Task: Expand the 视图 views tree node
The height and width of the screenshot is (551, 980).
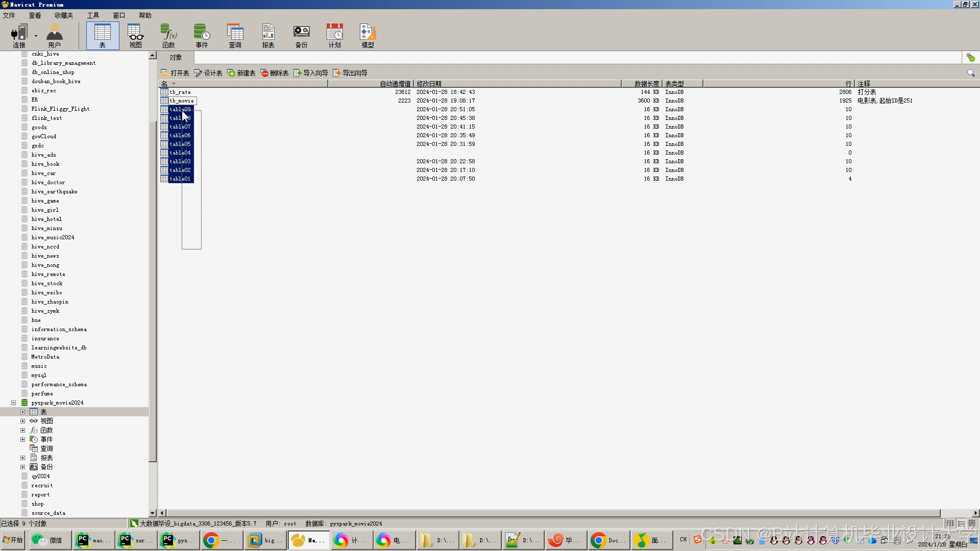Action: [x=22, y=421]
